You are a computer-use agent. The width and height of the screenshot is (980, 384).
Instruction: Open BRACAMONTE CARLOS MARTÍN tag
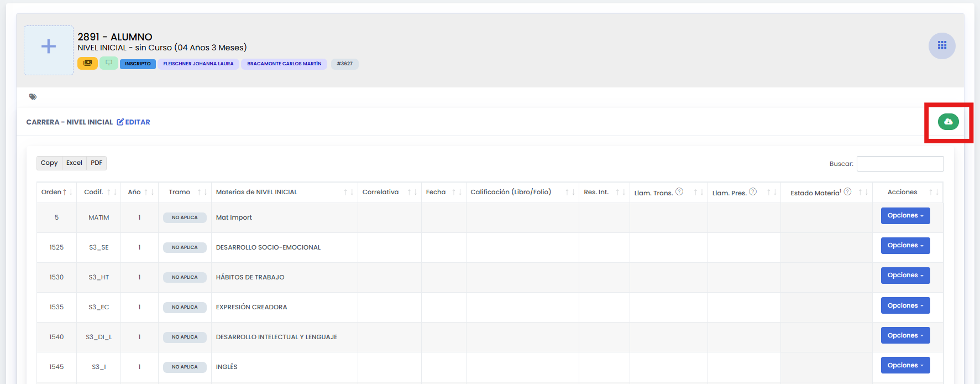pos(284,64)
